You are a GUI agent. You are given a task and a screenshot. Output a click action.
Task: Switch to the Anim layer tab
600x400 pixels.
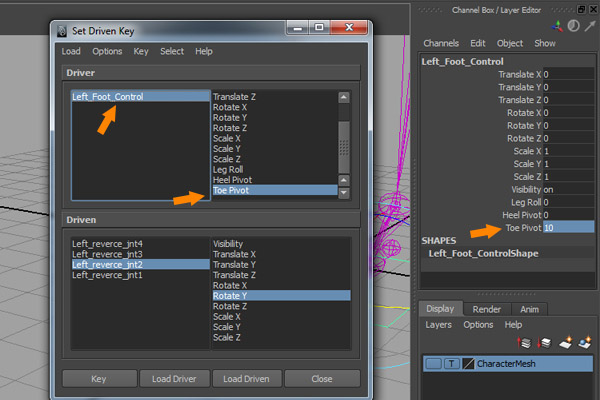tap(530, 309)
